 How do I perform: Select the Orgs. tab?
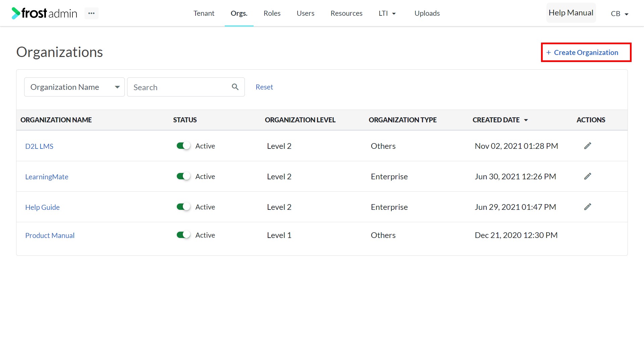click(239, 13)
